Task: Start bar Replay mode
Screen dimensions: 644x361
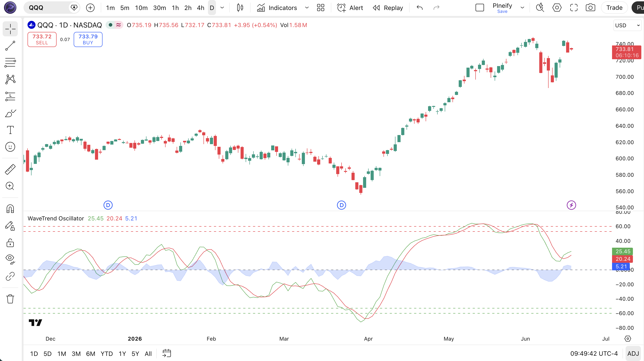Action: [388, 8]
